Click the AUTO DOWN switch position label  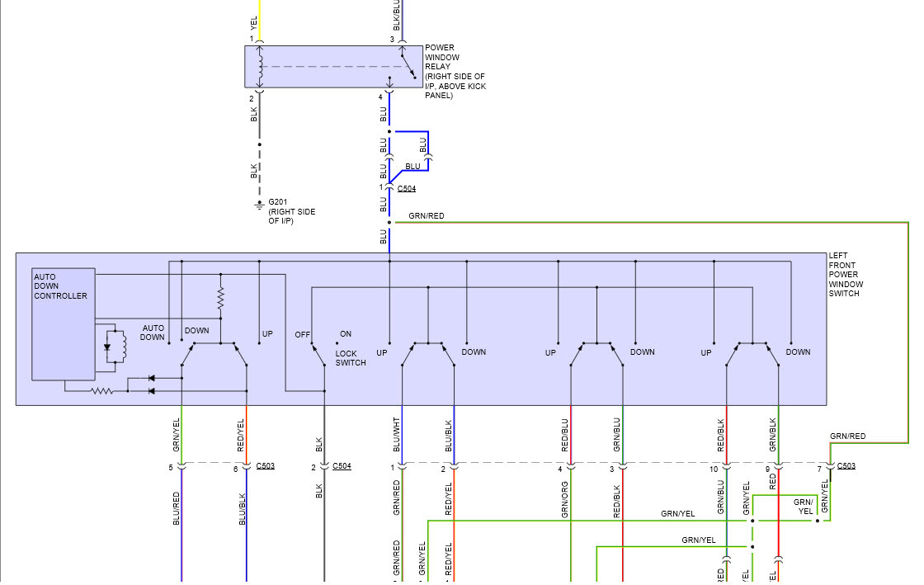[x=153, y=333]
